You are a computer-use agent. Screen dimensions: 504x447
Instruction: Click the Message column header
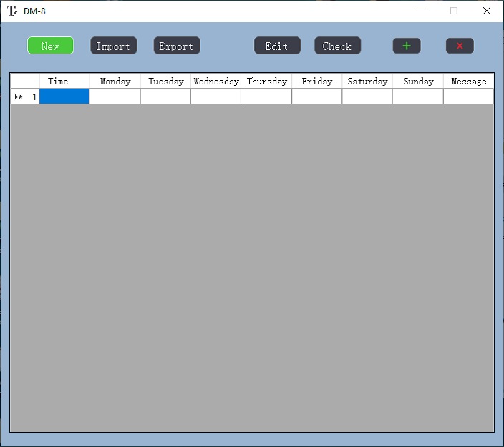[x=468, y=81]
